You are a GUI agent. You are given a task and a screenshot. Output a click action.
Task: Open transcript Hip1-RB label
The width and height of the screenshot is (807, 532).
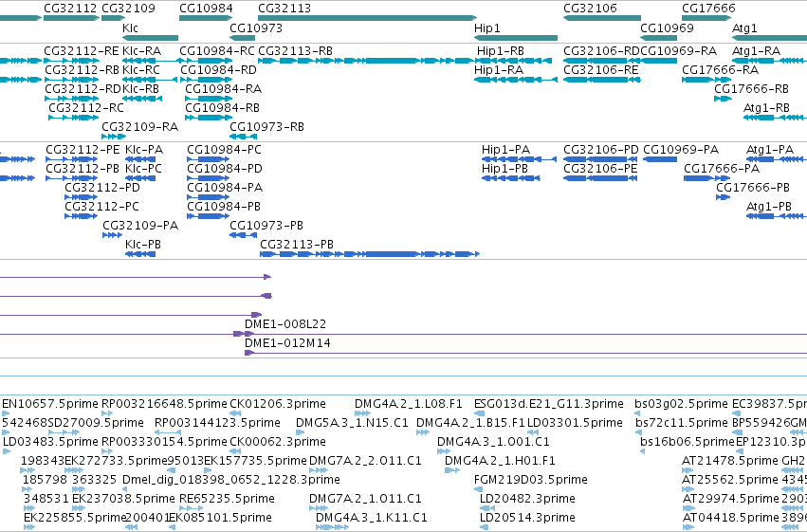click(x=501, y=51)
